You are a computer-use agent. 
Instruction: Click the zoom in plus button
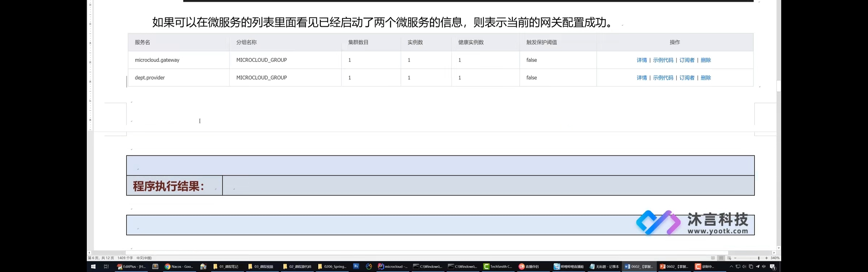pyautogui.click(x=766, y=258)
